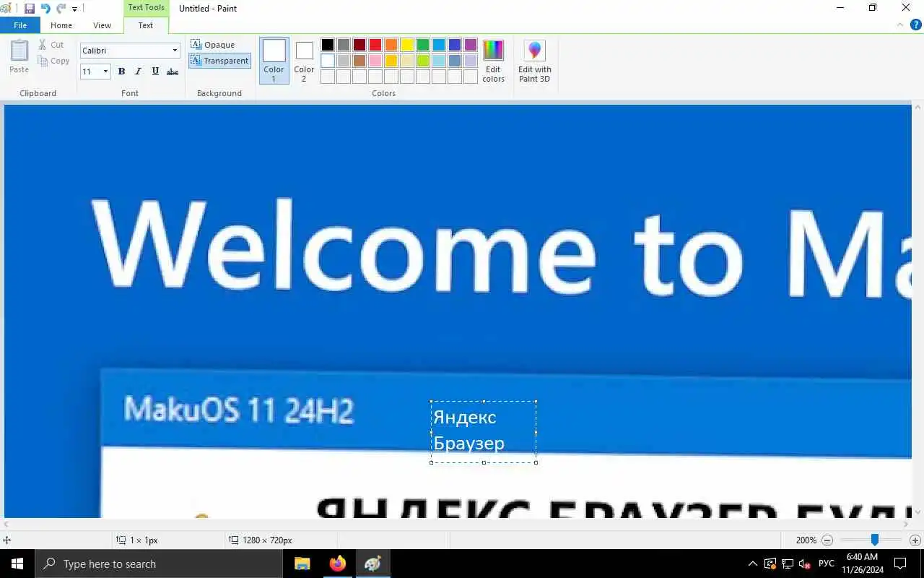924x578 pixels.
Task: Click the zoom in plus button
Action: 915,540
